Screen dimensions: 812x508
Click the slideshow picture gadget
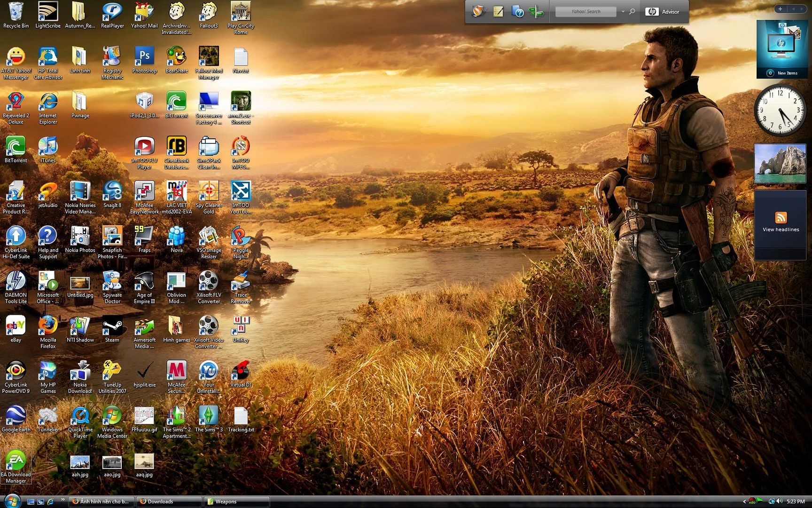coord(780,163)
